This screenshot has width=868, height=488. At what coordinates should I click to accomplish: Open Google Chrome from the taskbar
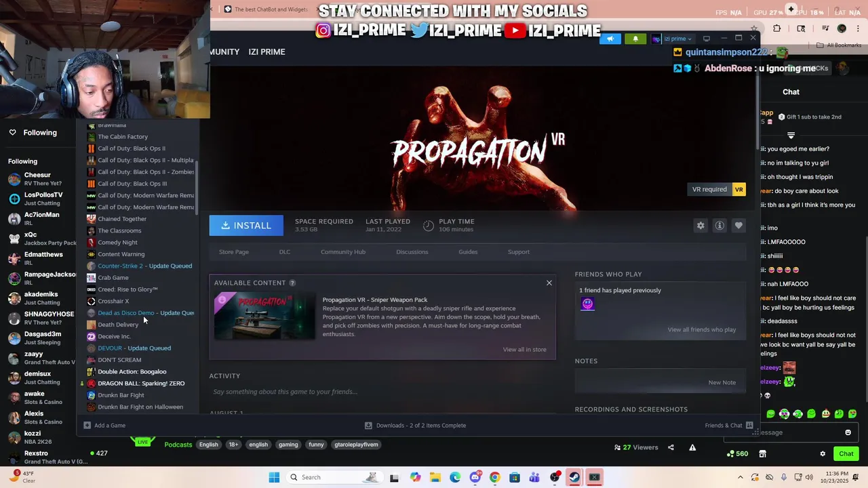[x=494, y=477]
